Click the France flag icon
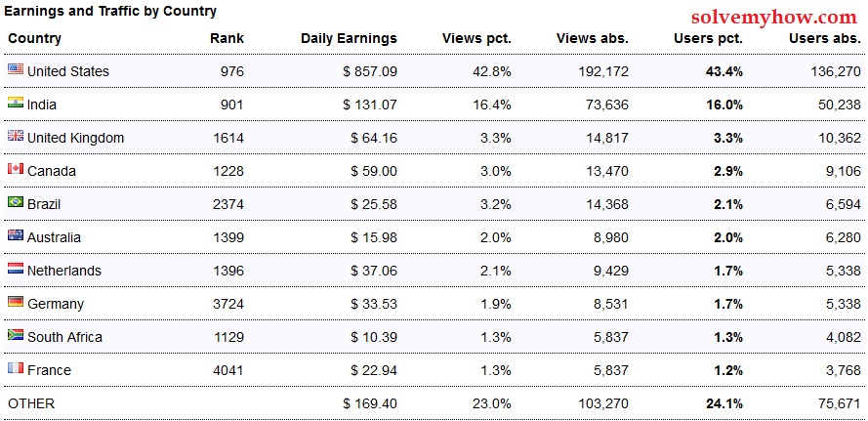 point(16,368)
